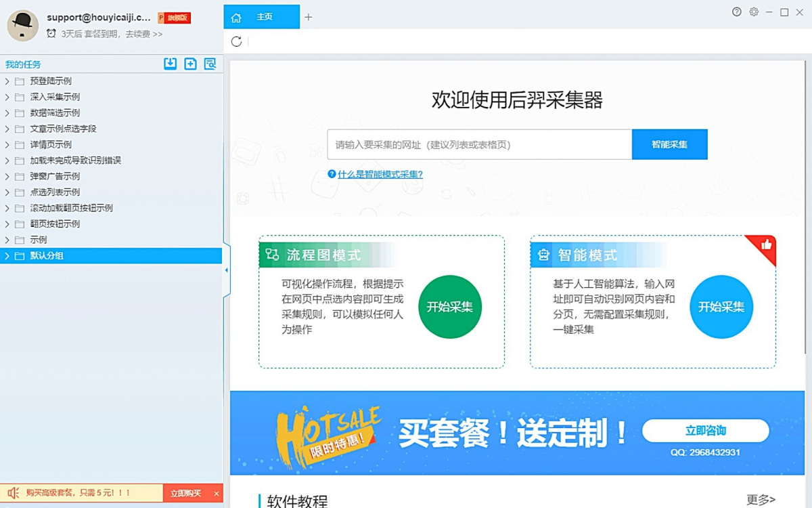812x508 pixels.
Task: Close the purchase promotion bar
Action: coord(217,493)
